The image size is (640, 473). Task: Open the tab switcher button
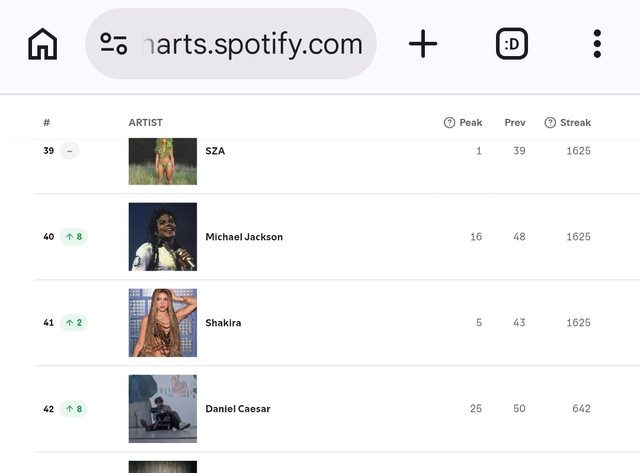click(x=512, y=44)
